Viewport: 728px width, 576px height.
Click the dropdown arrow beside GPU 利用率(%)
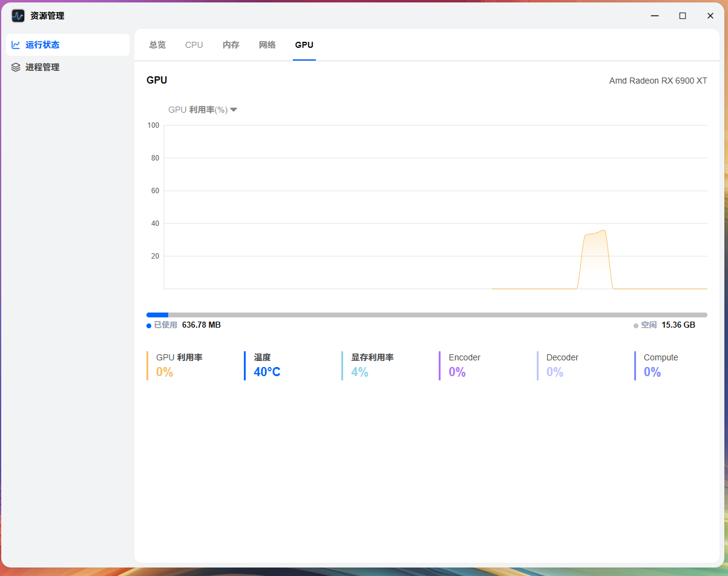pyautogui.click(x=234, y=110)
